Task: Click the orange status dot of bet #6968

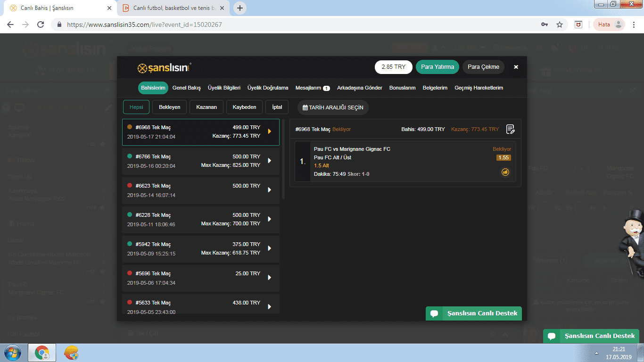Action: tap(130, 127)
